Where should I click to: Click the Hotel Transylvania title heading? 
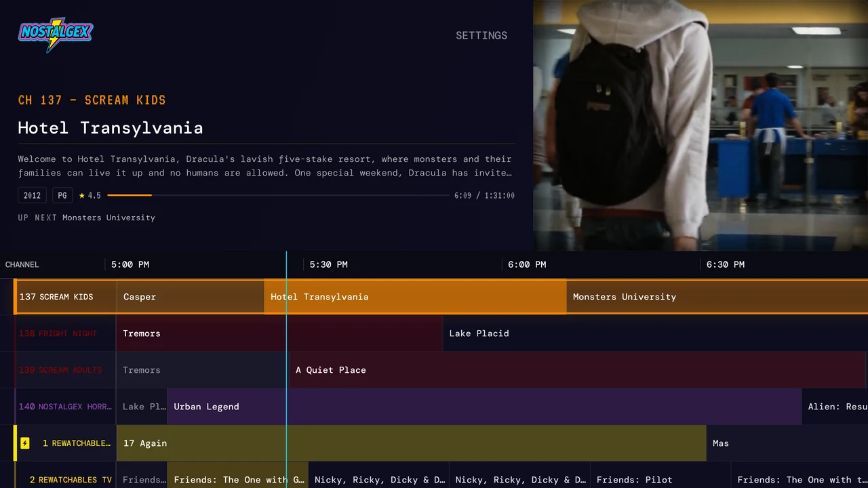(111, 127)
